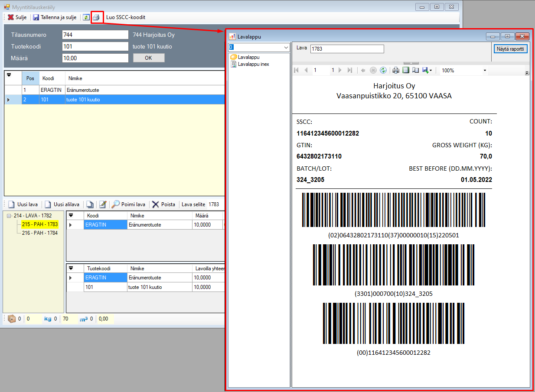Open the report selector dropdown in Lavalappu window
The width and height of the screenshot is (535, 392).
tap(286, 47)
